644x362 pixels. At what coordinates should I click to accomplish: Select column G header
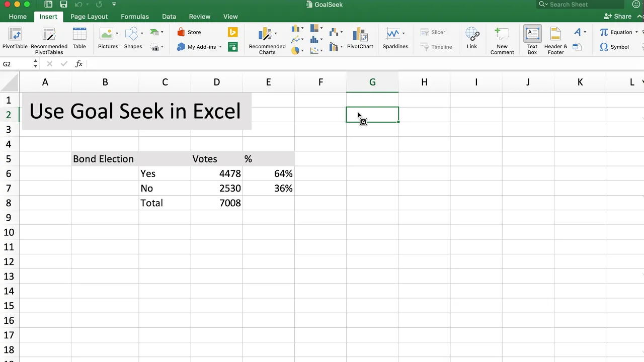click(372, 82)
